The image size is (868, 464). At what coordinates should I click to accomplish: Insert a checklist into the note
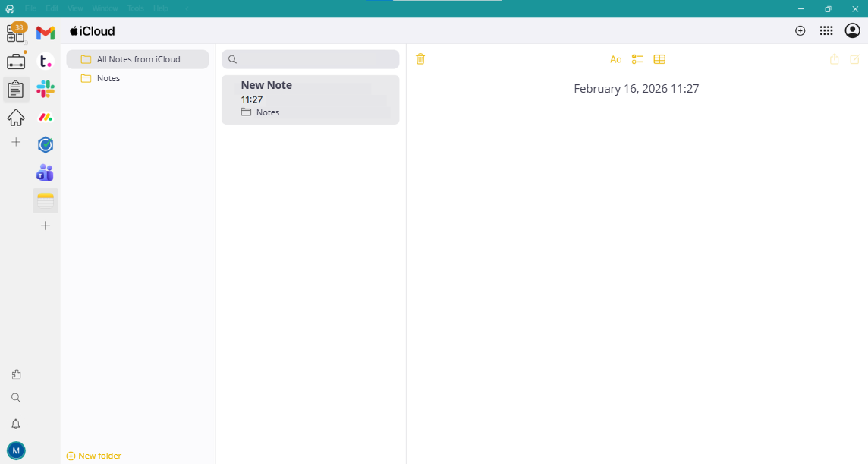point(637,59)
